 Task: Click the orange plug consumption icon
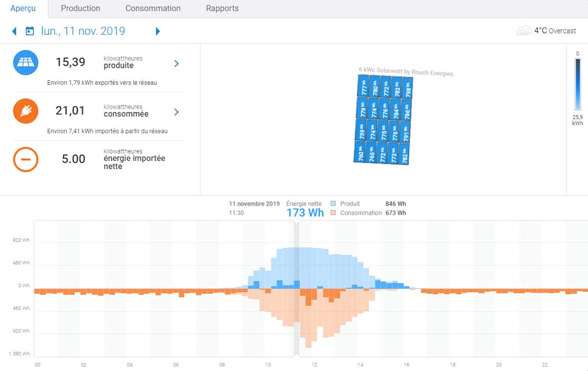(x=25, y=111)
